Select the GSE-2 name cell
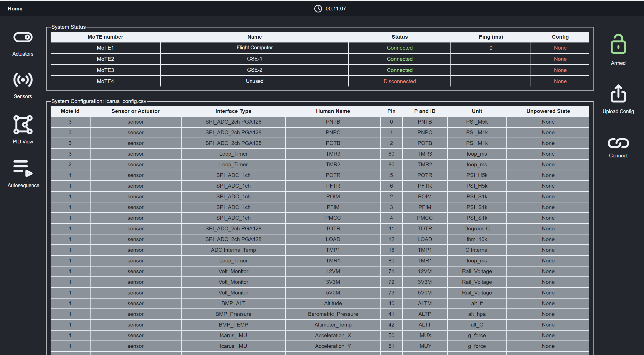 pyautogui.click(x=255, y=70)
